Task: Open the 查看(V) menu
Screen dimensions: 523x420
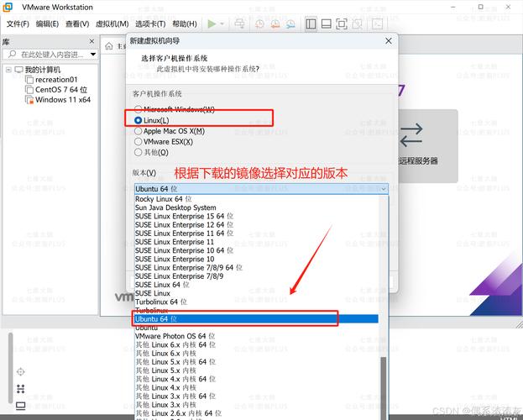Action: (x=77, y=24)
